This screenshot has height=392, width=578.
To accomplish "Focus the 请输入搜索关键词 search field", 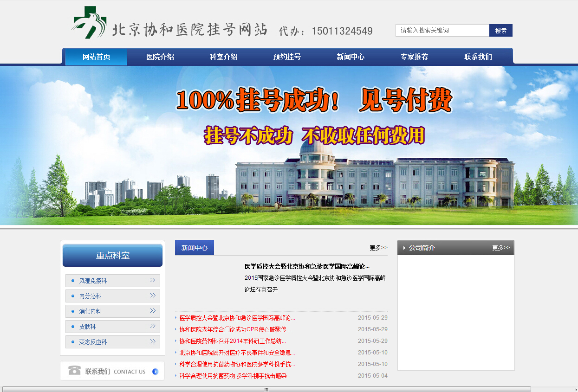I will tap(442, 30).
